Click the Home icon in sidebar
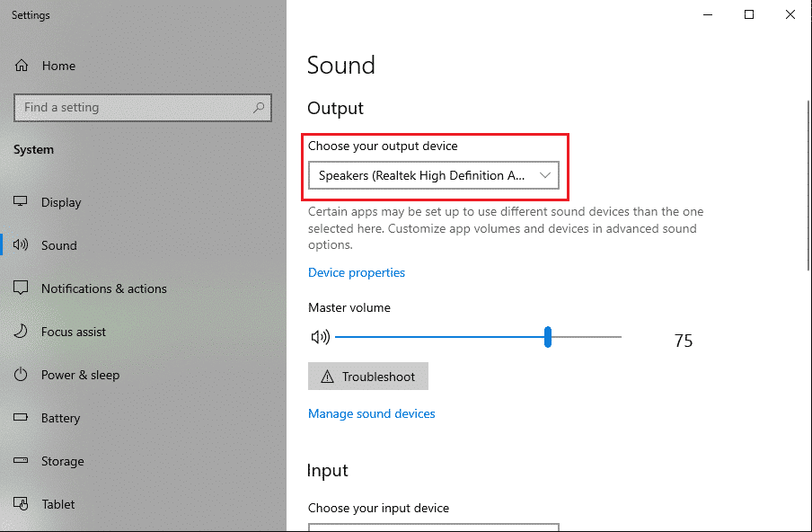The width and height of the screenshot is (812, 532). coord(22,66)
